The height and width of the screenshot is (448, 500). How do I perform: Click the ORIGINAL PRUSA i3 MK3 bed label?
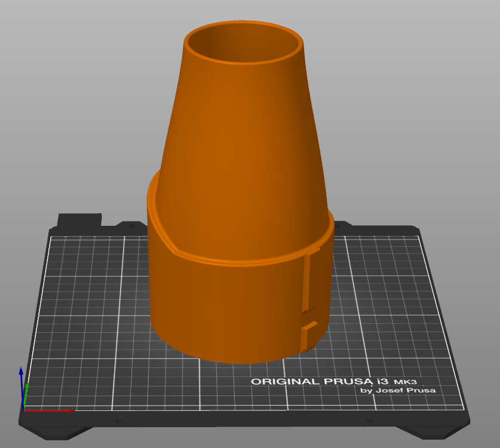click(334, 382)
